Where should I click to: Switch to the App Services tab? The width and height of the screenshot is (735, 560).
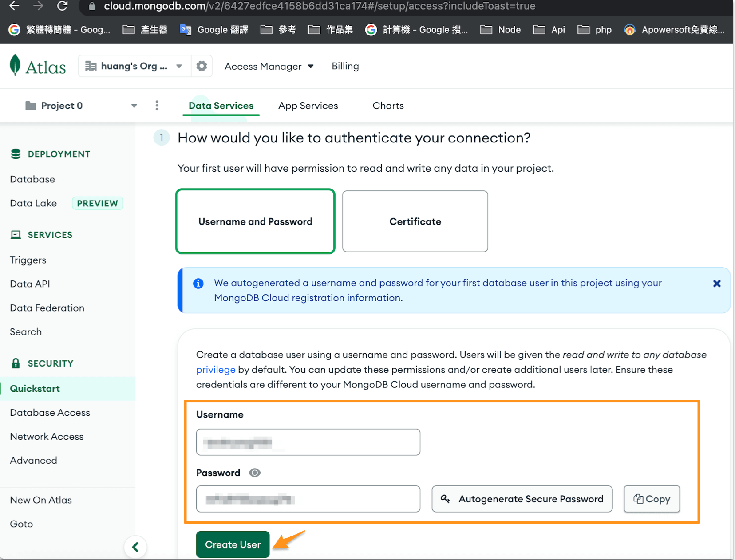[x=308, y=106]
